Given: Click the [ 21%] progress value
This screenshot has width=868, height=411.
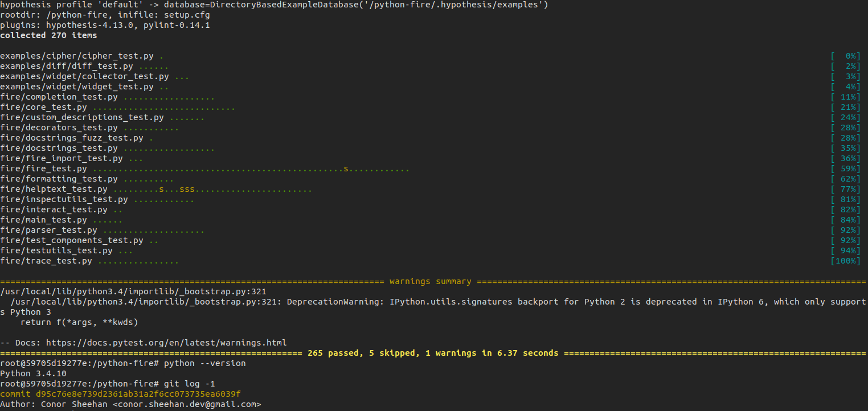Looking at the screenshot, I should click(846, 107).
